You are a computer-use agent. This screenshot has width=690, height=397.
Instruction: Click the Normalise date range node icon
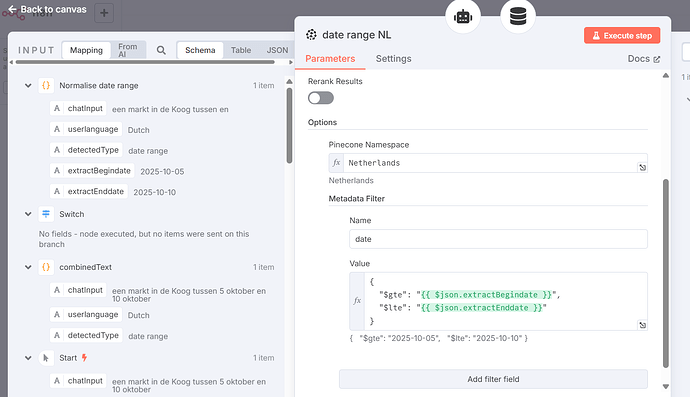tap(46, 85)
